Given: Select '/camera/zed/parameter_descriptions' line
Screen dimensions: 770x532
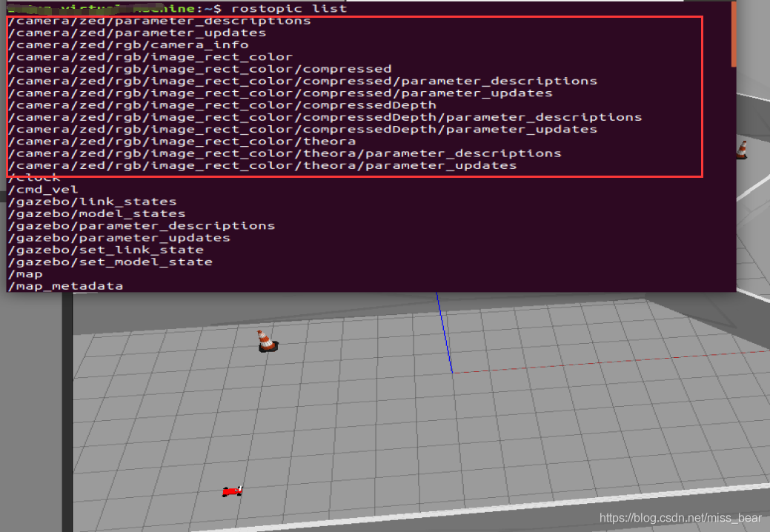Looking at the screenshot, I should click(x=159, y=21).
